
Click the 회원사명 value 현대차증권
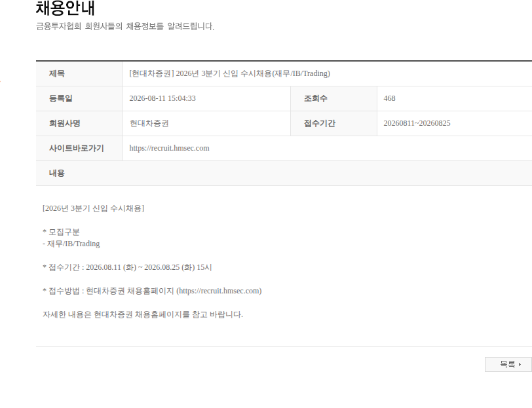149,124
